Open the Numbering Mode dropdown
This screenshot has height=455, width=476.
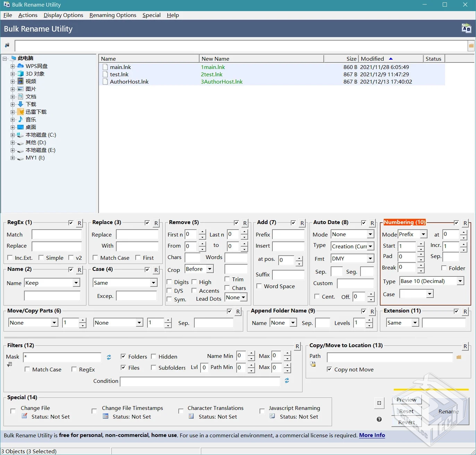coord(423,234)
